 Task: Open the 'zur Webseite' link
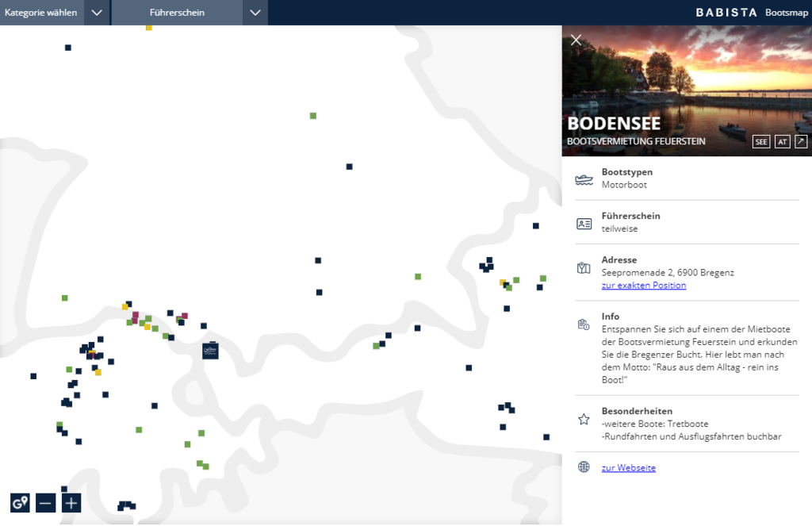pos(628,468)
